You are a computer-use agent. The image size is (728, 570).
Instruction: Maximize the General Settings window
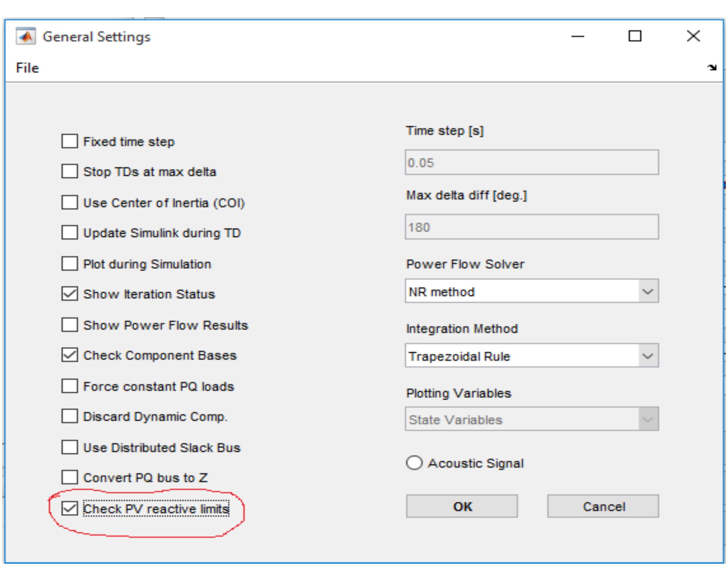(634, 36)
